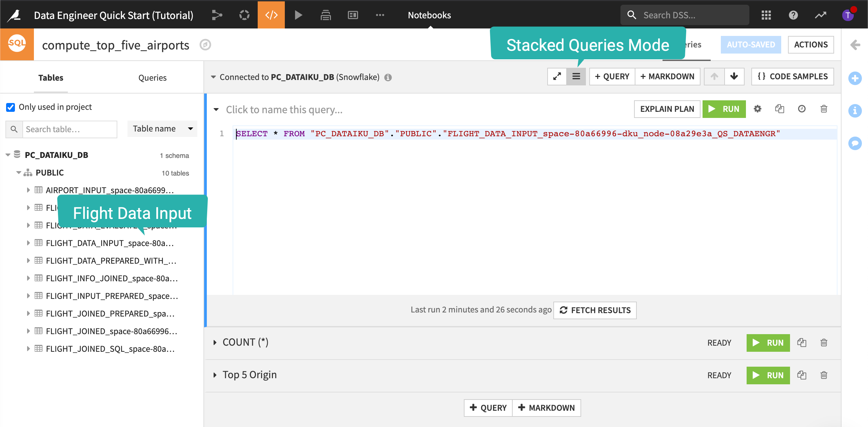Move the query down

pos(734,77)
